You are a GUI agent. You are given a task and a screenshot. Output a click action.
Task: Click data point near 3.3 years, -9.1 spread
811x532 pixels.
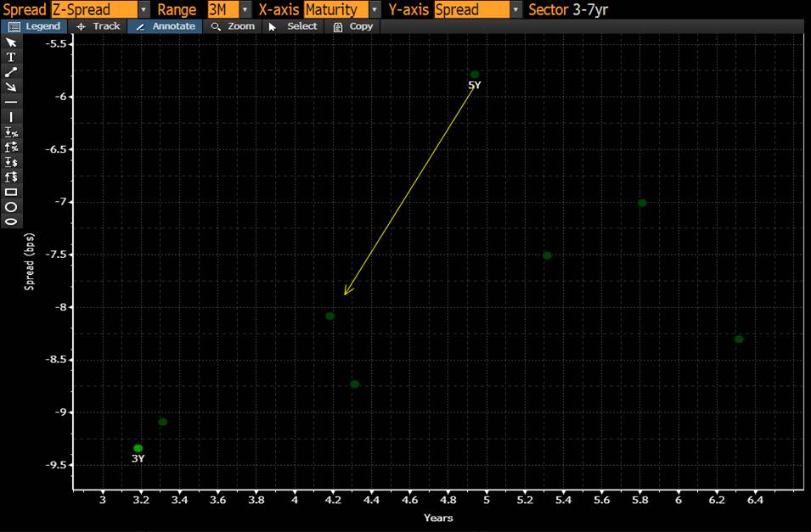pos(163,422)
